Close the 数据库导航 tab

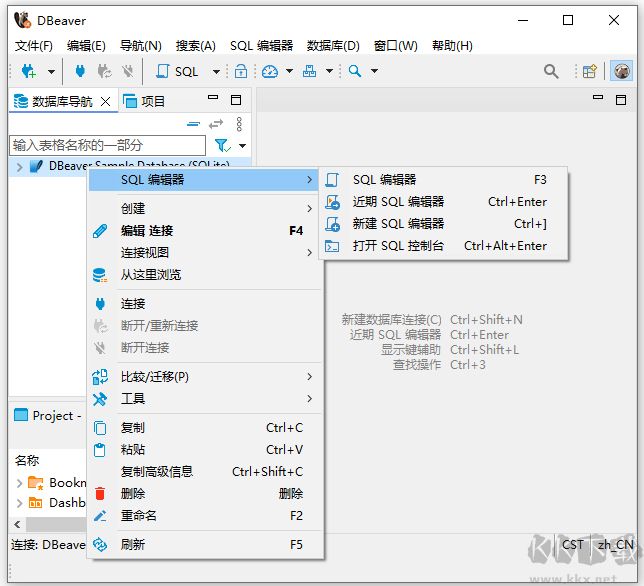tap(106, 101)
